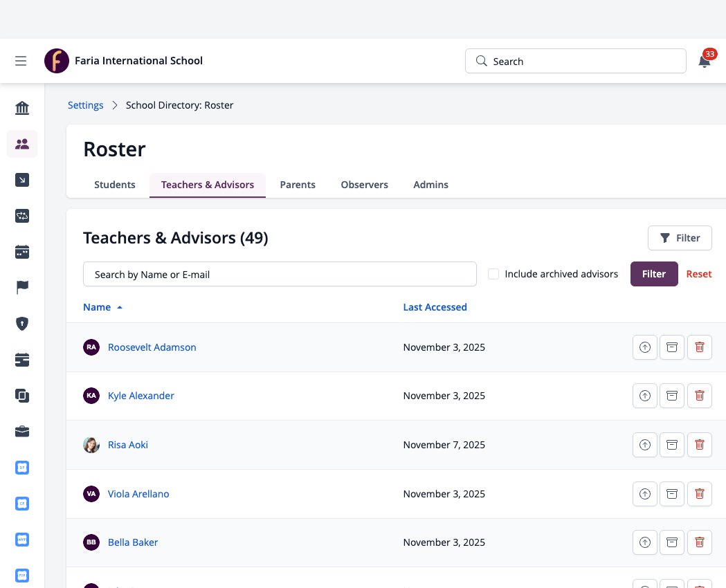726x588 pixels.
Task: Enable Include archived advisors checkbox
Action: tap(493, 274)
